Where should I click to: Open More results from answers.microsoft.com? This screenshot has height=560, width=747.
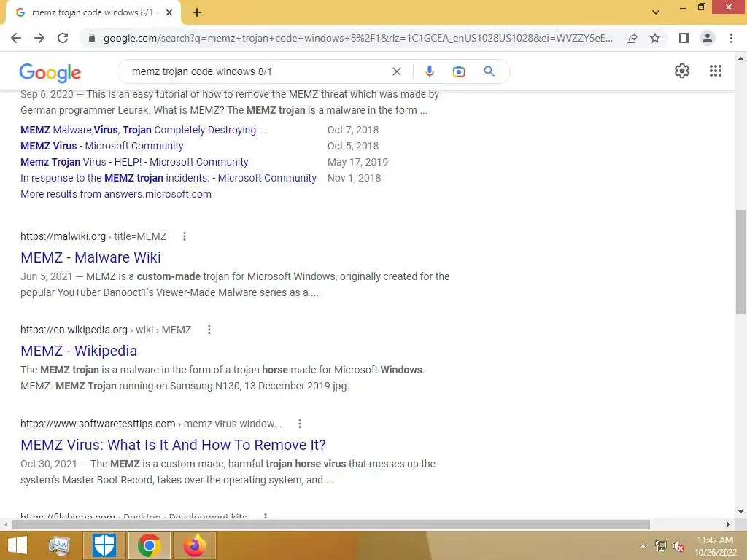pyautogui.click(x=116, y=194)
